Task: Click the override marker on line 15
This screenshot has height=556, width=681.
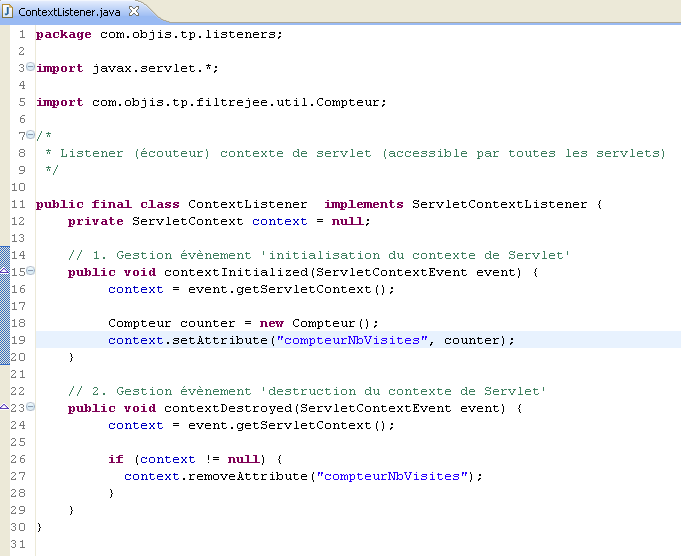Action: [4, 271]
